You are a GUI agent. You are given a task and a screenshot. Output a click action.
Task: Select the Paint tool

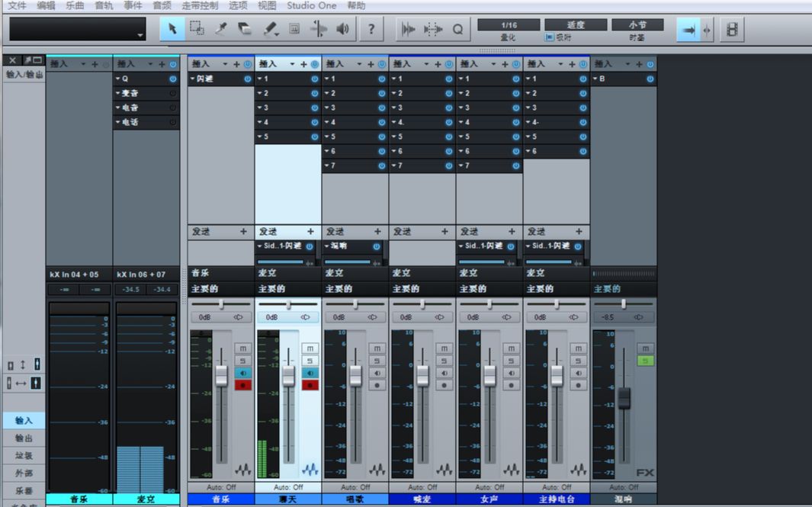pyautogui.click(x=269, y=29)
